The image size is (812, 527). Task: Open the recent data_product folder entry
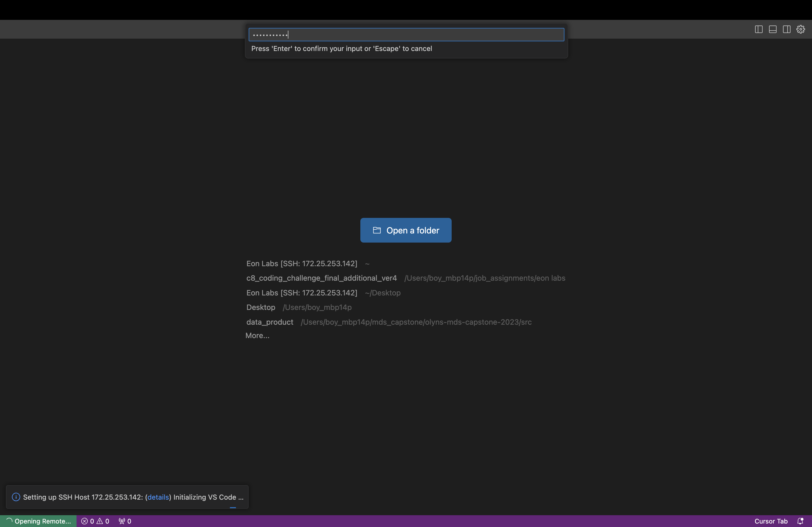pyautogui.click(x=270, y=322)
